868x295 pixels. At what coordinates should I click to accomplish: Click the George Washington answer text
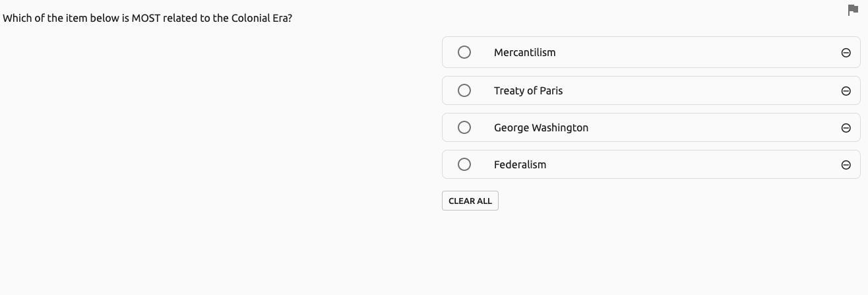pos(541,128)
